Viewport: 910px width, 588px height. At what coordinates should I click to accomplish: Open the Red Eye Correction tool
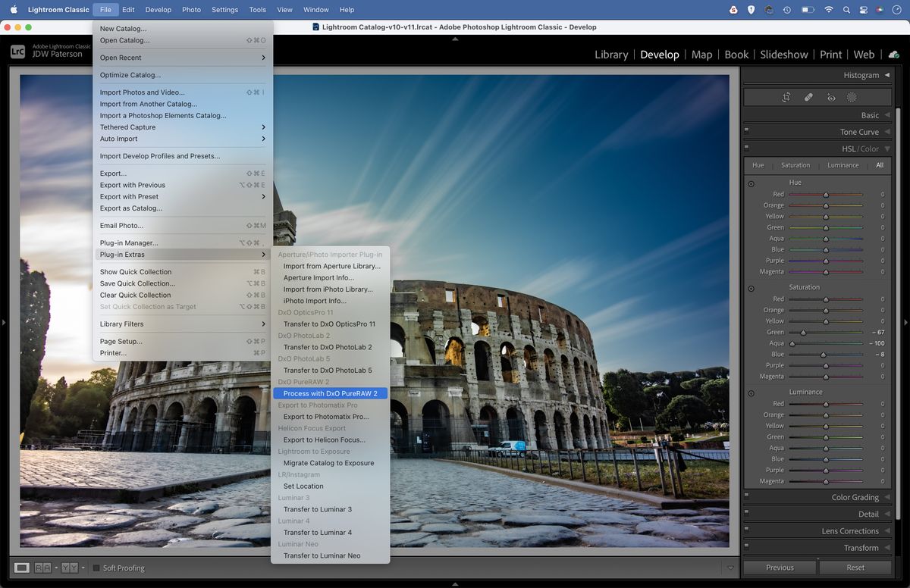[830, 96]
